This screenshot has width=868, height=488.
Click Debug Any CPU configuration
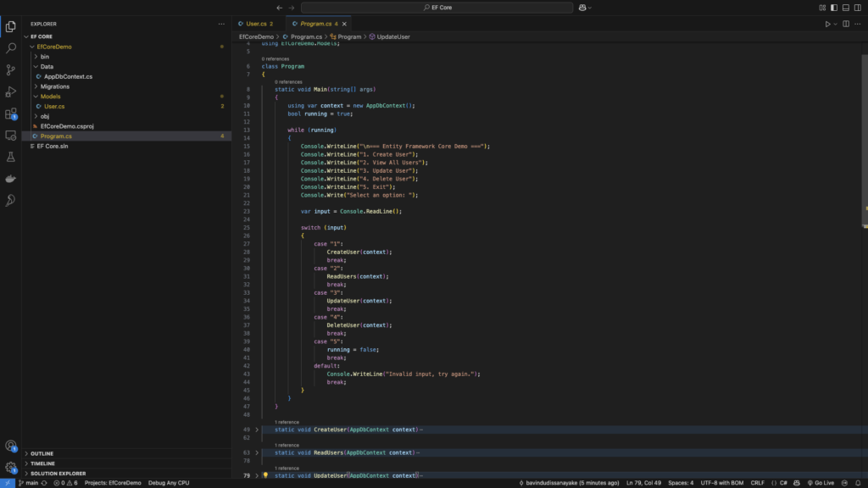click(x=169, y=483)
